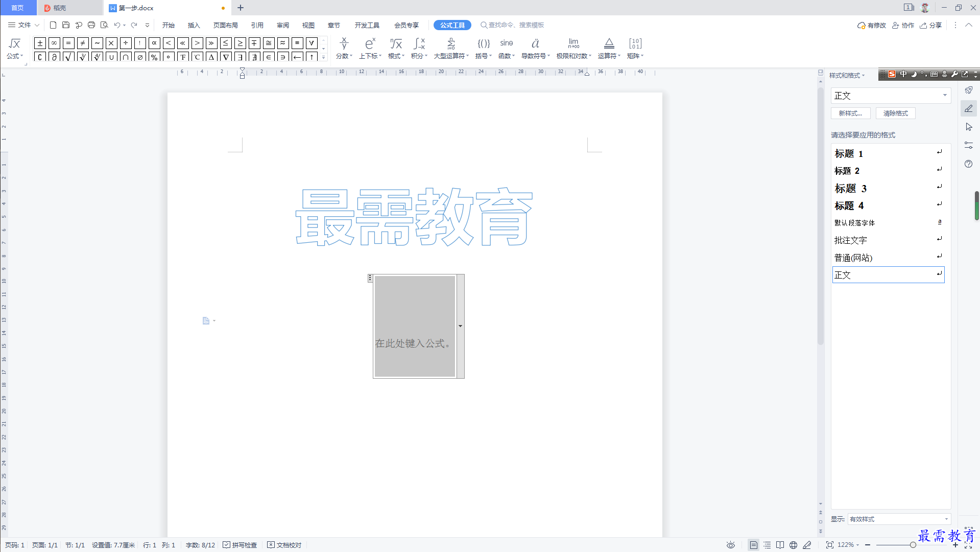The image size is (980, 552).
Task: Insert the square root (√) symbol
Action: tap(68, 57)
